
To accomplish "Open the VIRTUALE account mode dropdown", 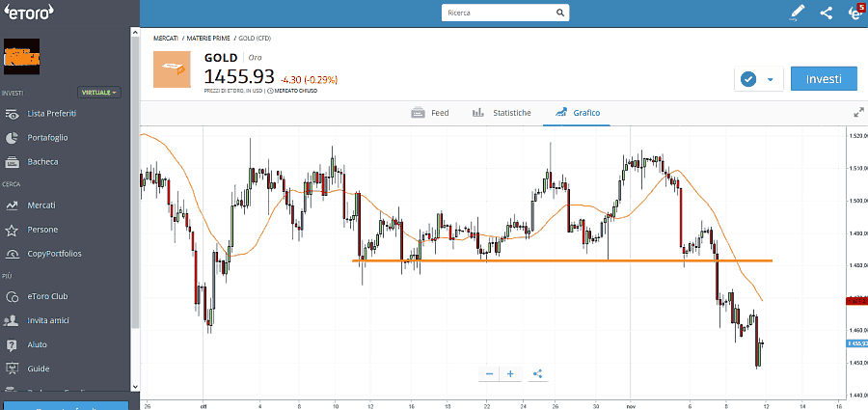I will [x=99, y=93].
